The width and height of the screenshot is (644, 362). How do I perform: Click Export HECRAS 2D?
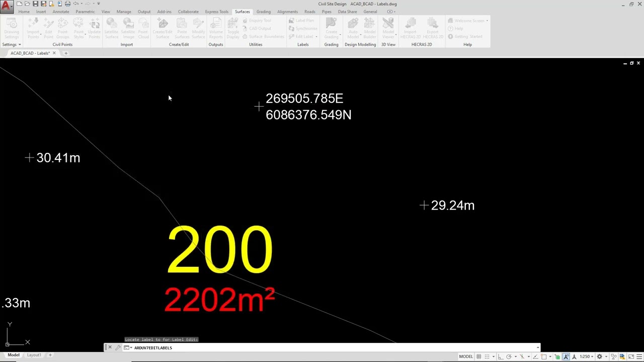(433, 28)
